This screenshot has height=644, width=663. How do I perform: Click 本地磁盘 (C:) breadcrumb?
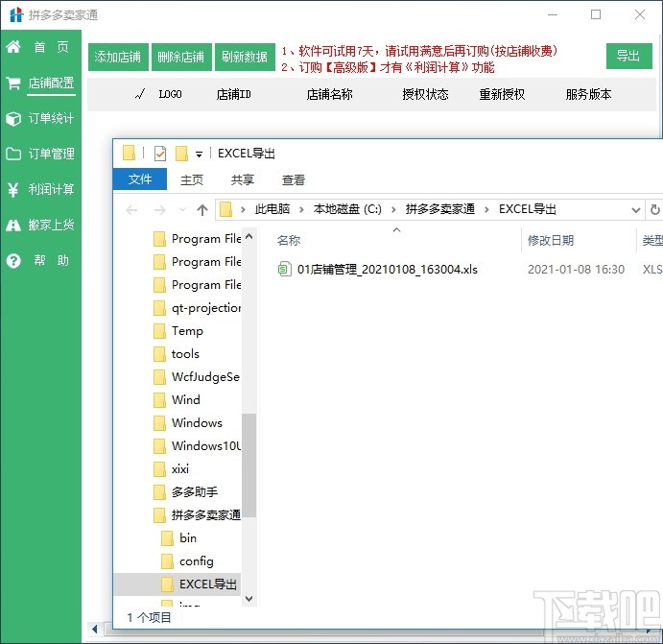click(347, 209)
